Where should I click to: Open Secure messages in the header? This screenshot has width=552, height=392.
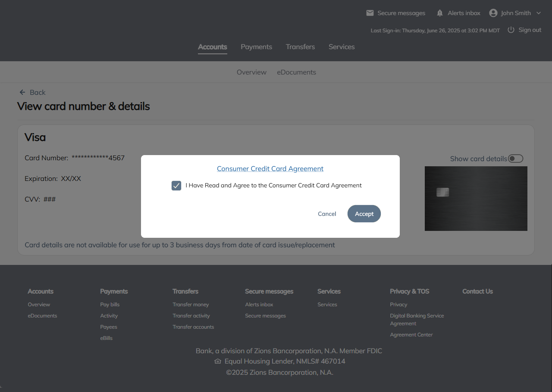pyautogui.click(x=401, y=13)
